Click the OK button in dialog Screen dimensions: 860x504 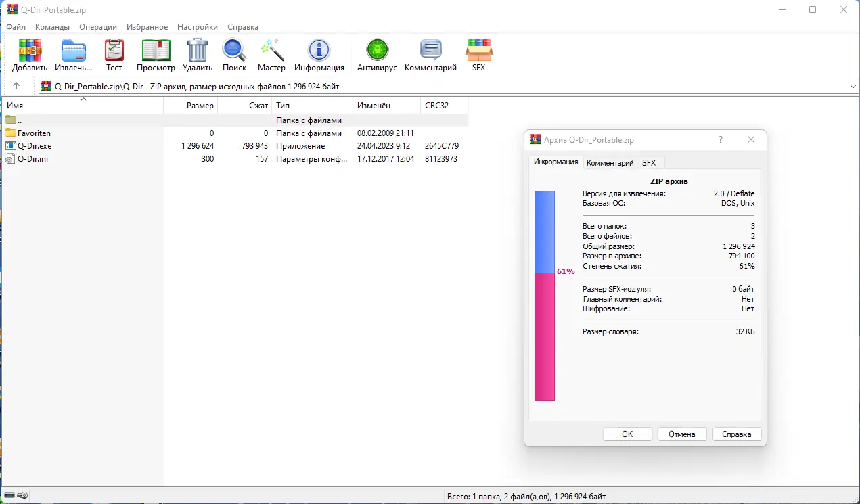[627, 434]
